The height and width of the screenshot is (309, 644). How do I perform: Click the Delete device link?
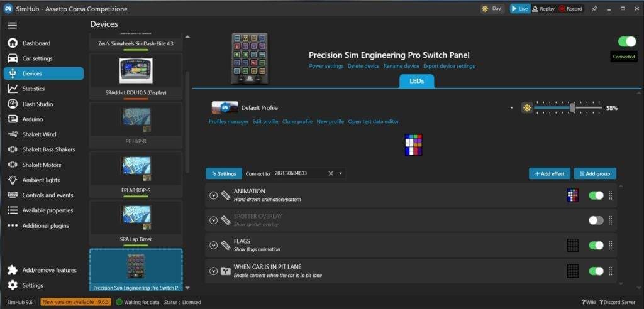click(364, 66)
